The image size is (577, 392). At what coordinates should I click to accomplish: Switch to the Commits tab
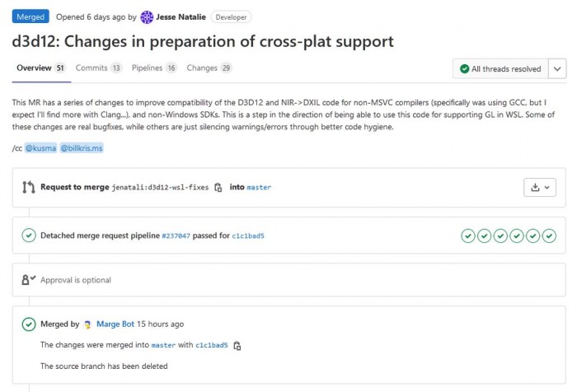[98, 68]
